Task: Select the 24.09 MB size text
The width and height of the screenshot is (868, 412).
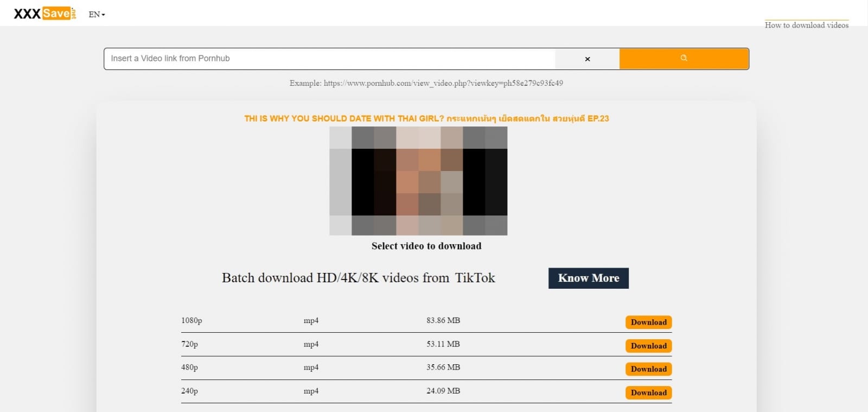Action: (x=443, y=391)
